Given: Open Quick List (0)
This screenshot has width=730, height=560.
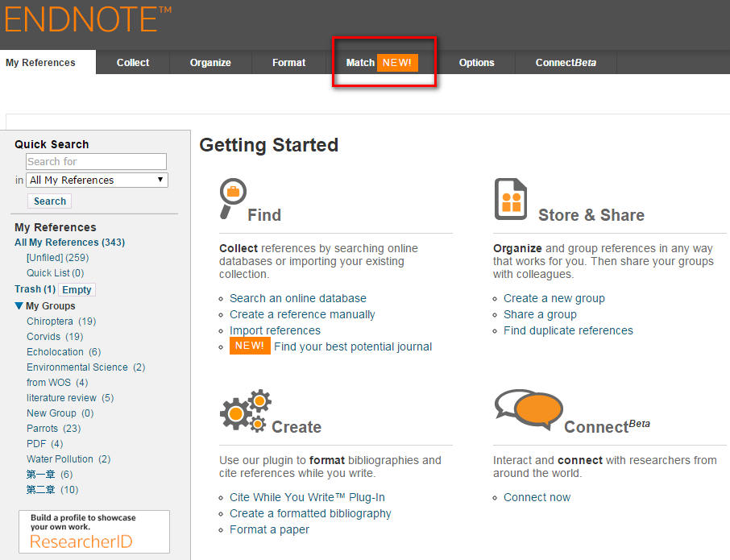Looking at the screenshot, I should [55, 273].
